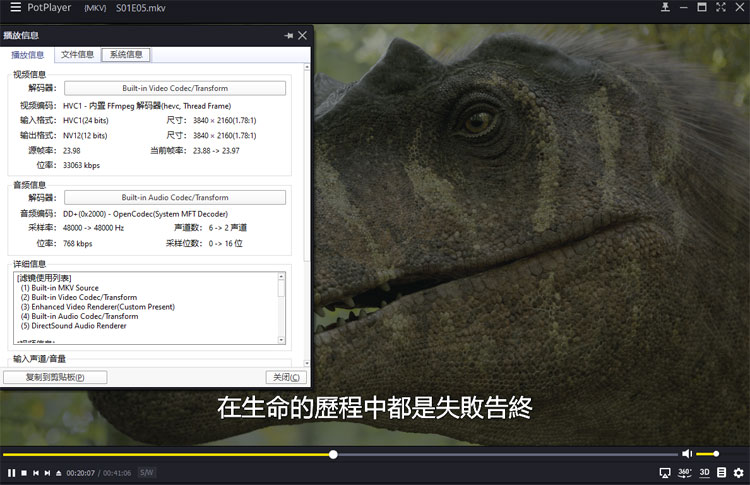Click the screen cast icon
750x485 pixels.
click(665, 472)
